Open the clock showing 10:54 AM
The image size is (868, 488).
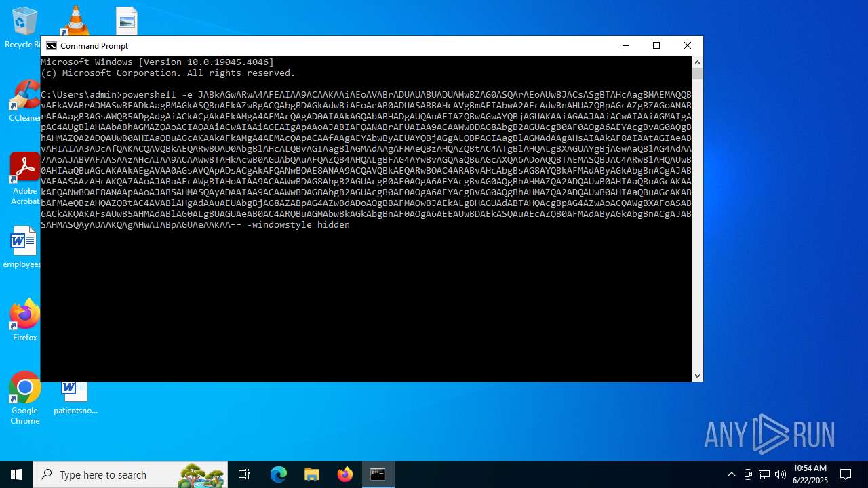[810, 474]
